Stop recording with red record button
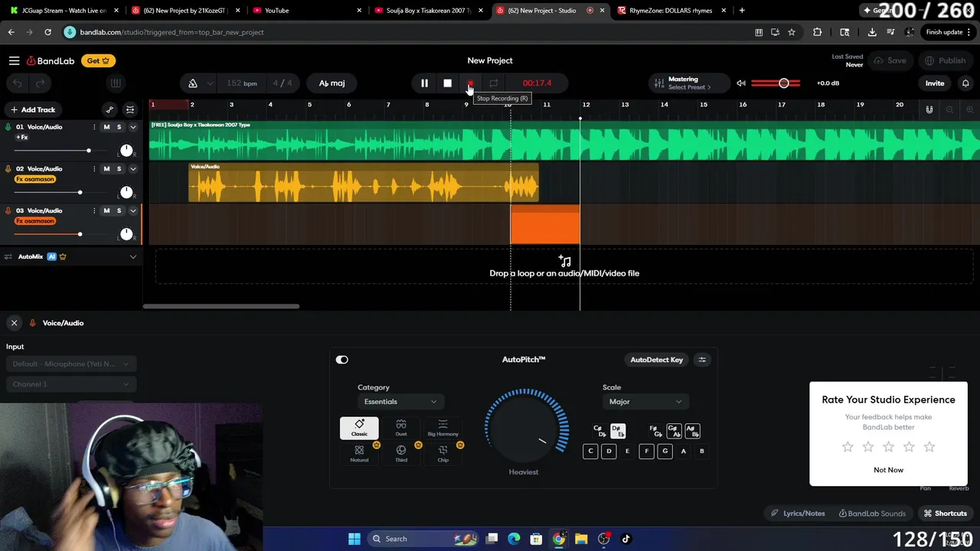The height and width of the screenshot is (551, 980). point(470,83)
